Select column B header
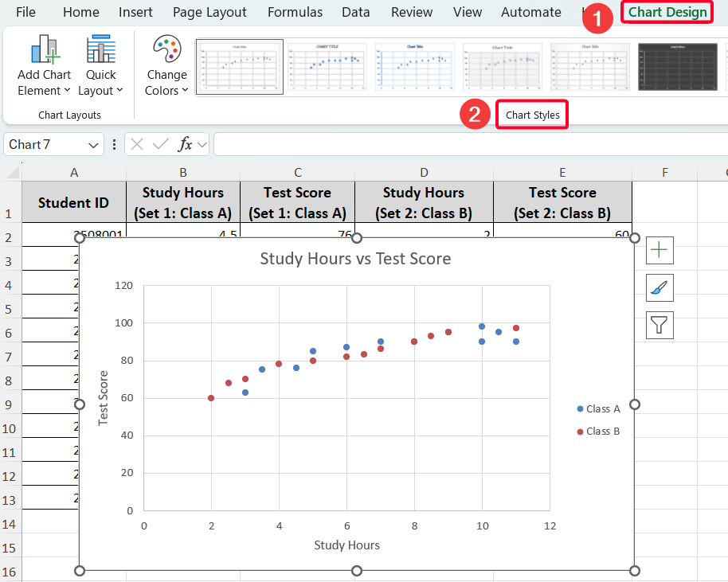This screenshot has width=728, height=582. 182,173
